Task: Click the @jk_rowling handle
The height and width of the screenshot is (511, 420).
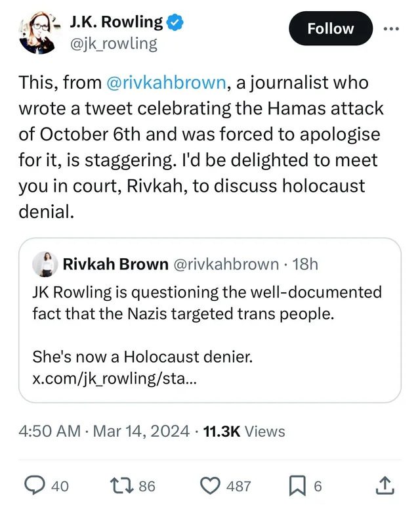Action: [114, 44]
